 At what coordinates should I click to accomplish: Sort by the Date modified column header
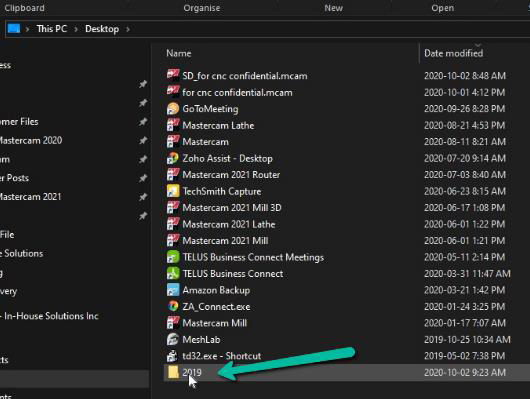[453, 53]
